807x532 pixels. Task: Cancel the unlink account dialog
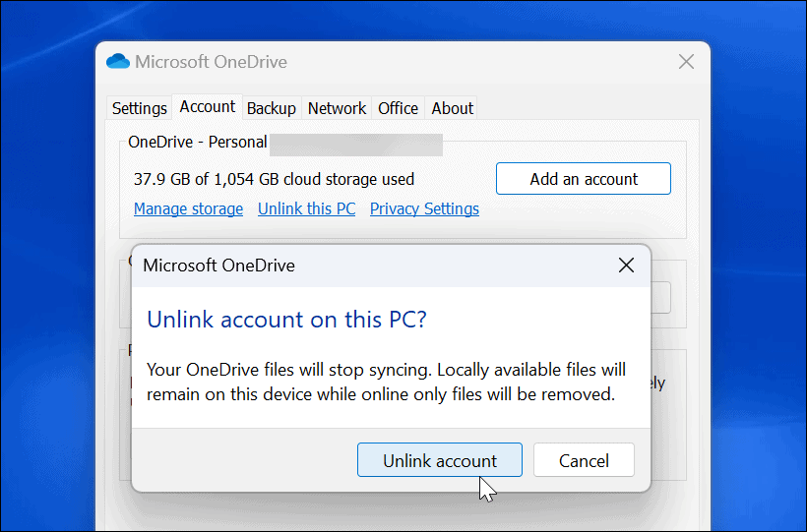point(584,460)
